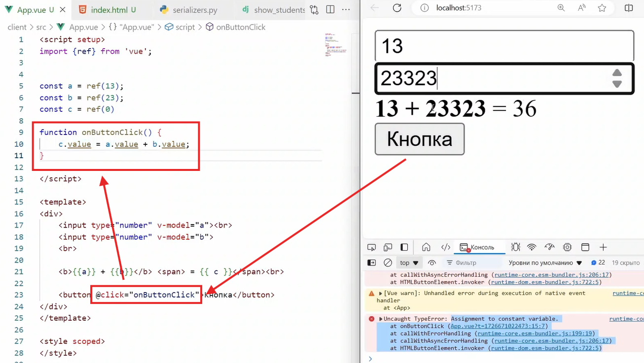Open the 'top' JavaScript context dropdown
Screen dimensions: 644x363
409,263
